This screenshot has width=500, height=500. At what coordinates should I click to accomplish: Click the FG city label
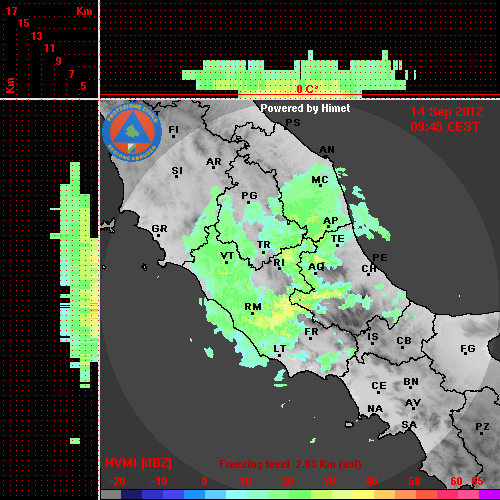click(468, 349)
